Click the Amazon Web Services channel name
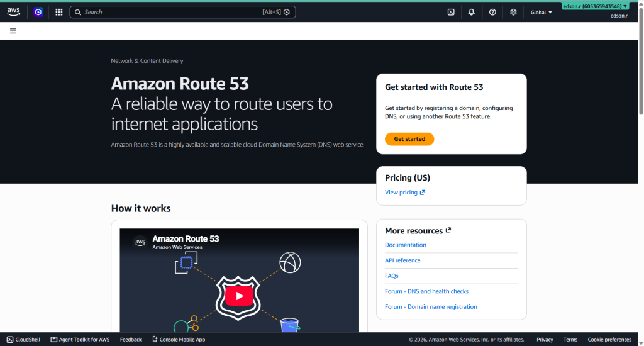This screenshot has width=644, height=346. click(177, 247)
